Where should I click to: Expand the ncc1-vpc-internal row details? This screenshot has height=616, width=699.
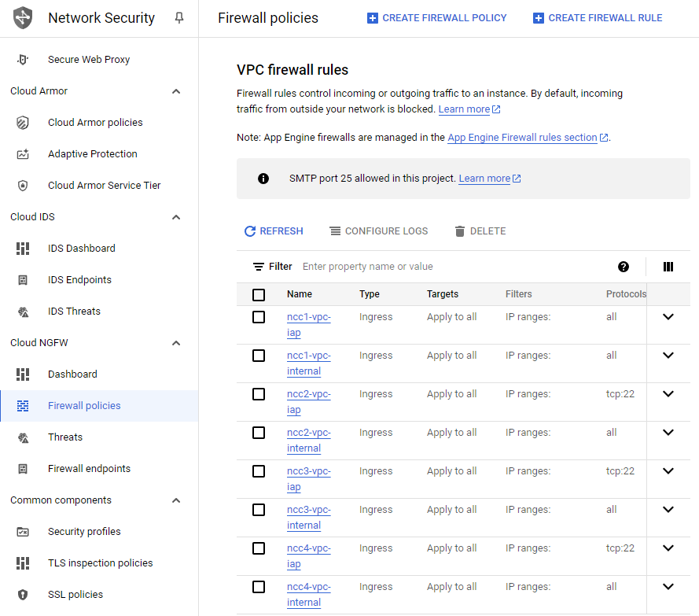[668, 356]
